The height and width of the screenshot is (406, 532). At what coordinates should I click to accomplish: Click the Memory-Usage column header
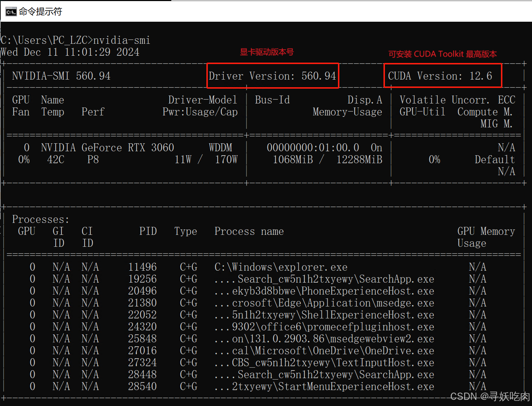click(347, 112)
